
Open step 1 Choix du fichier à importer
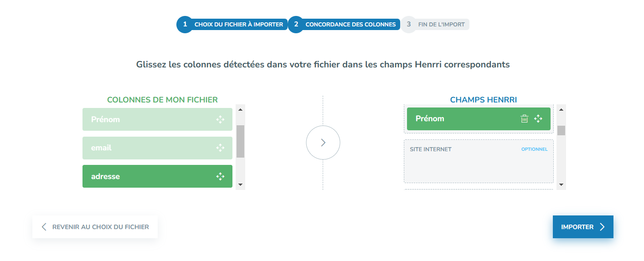click(x=232, y=24)
